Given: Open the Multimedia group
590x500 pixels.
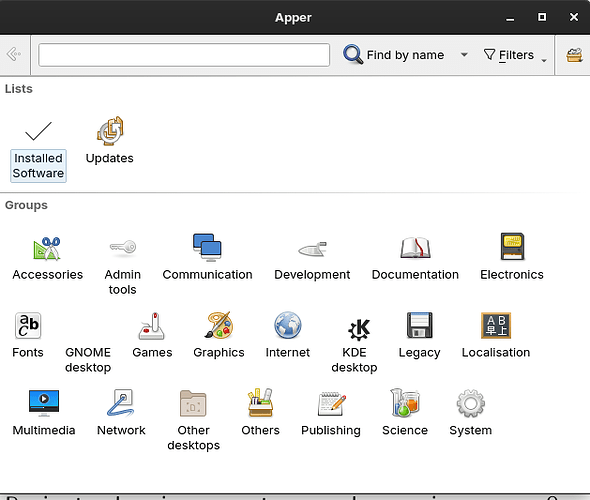Looking at the screenshot, I should (x=44, y=413).
